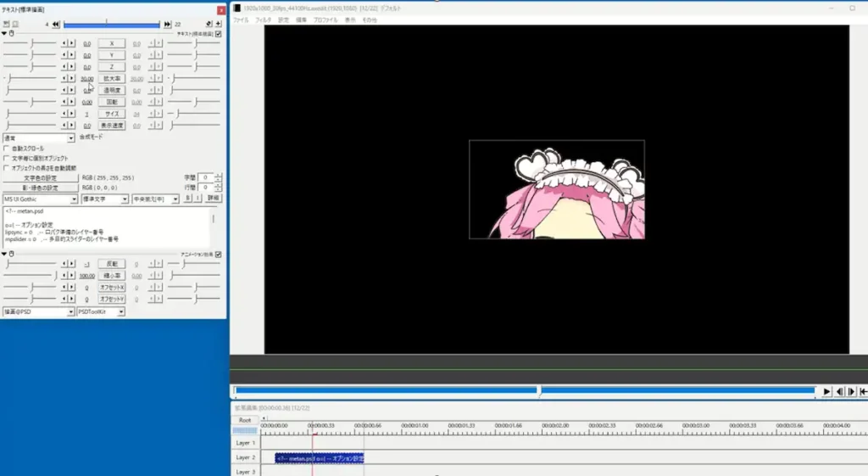Click the 拡大率 parameter button

click(x=112, y=78)
